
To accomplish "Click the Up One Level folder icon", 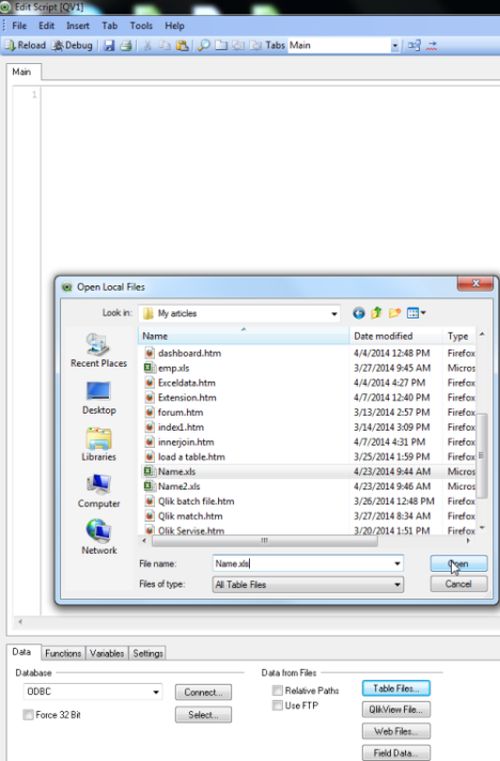I will pos(376,313).
